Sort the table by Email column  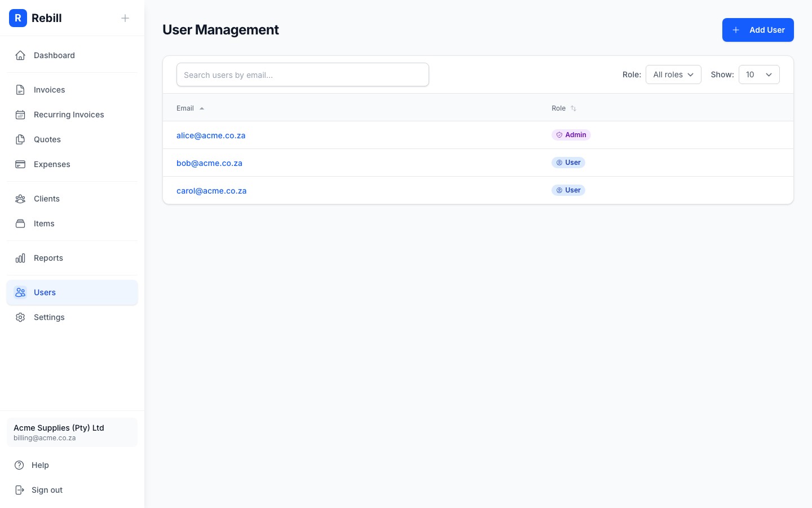pyautogui.click(x=190, y=108)
